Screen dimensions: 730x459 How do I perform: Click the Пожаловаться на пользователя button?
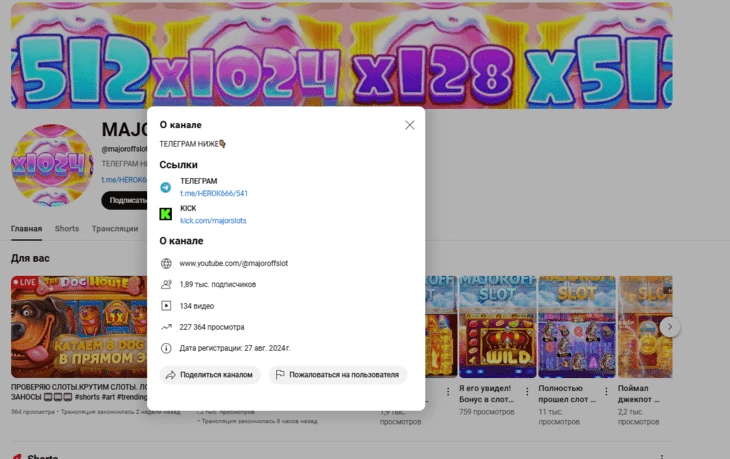pos(338,375)
